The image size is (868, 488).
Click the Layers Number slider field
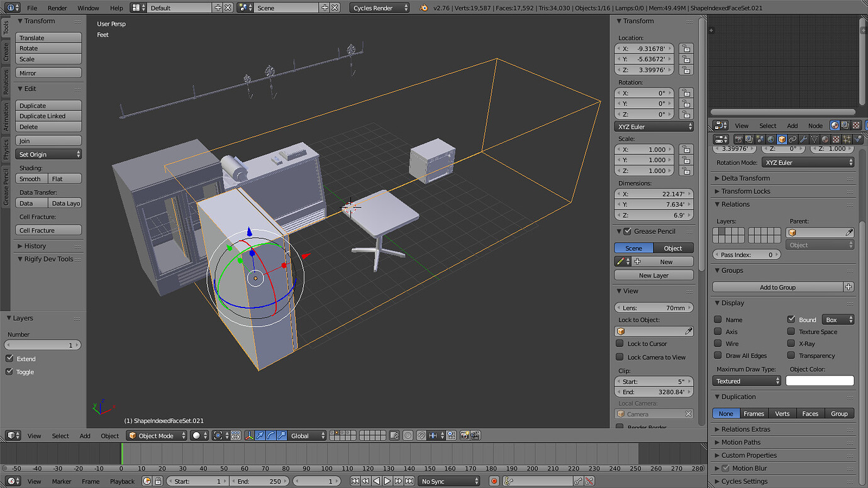coord(43,345)
